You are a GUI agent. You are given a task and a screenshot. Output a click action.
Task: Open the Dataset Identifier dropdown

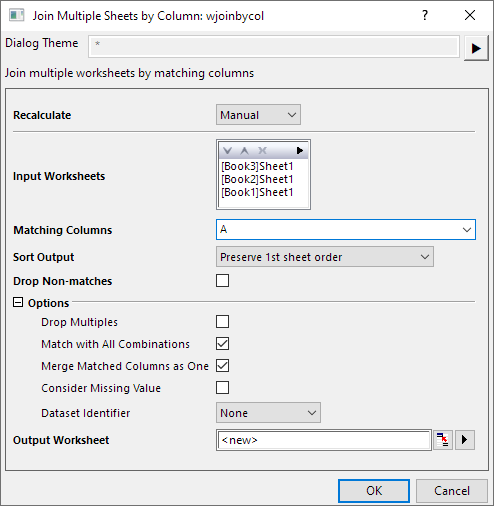pyautogui.click(x=268, y=413)
